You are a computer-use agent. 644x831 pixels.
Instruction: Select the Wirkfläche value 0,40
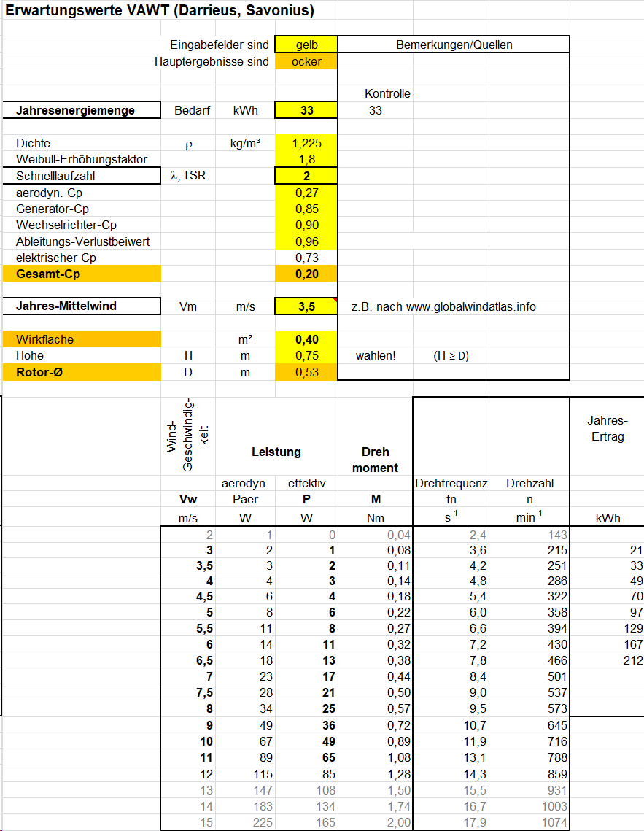tap(306, 339)
